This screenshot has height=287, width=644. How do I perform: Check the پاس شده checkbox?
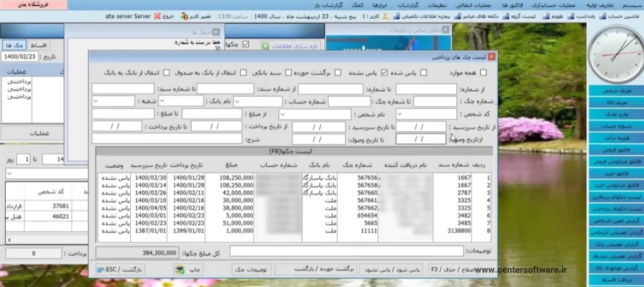(423, 73)
